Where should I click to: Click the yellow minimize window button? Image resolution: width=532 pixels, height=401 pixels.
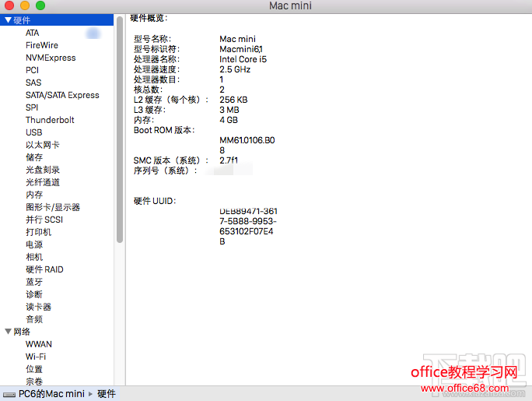25,5
